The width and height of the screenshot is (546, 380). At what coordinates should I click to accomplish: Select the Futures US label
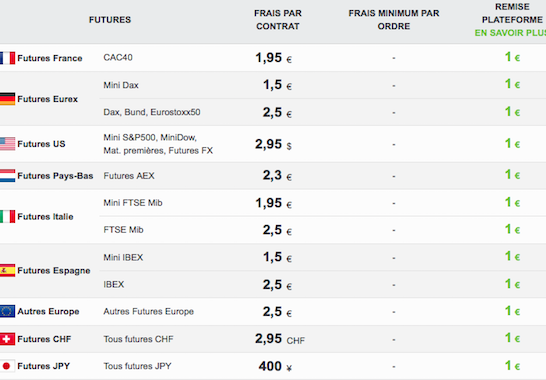point(41,144)
